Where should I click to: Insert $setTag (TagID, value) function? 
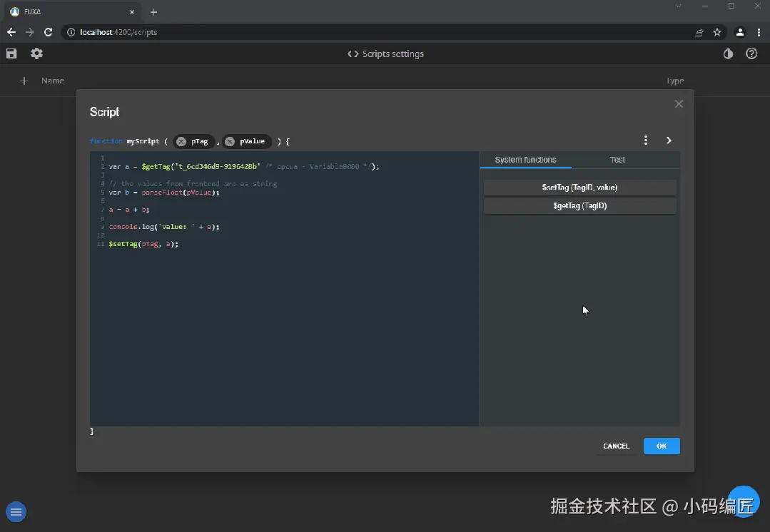[x=580, y=188]
